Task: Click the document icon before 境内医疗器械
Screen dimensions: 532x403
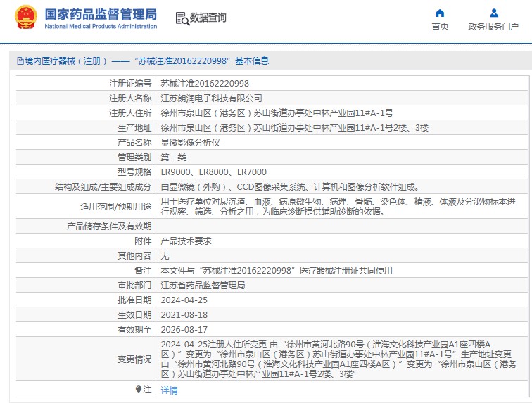Action: click(19, 61)
